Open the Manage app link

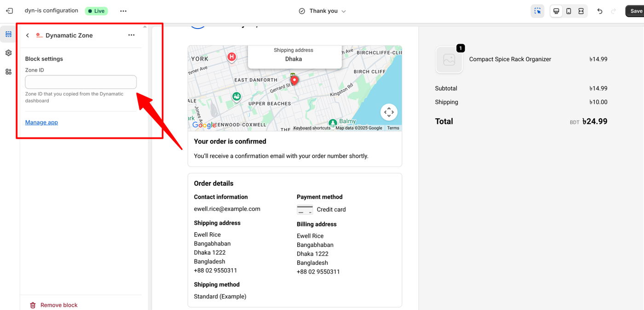[41, 122]
